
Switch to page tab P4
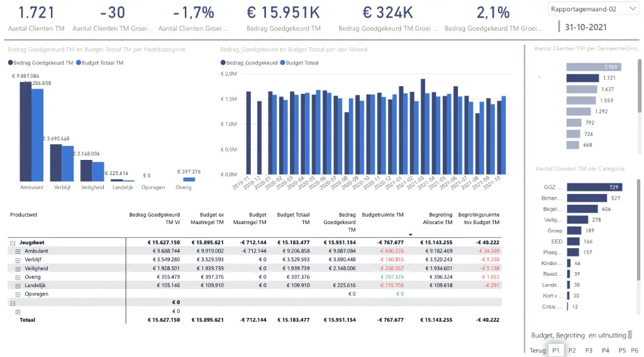point(606,351)
